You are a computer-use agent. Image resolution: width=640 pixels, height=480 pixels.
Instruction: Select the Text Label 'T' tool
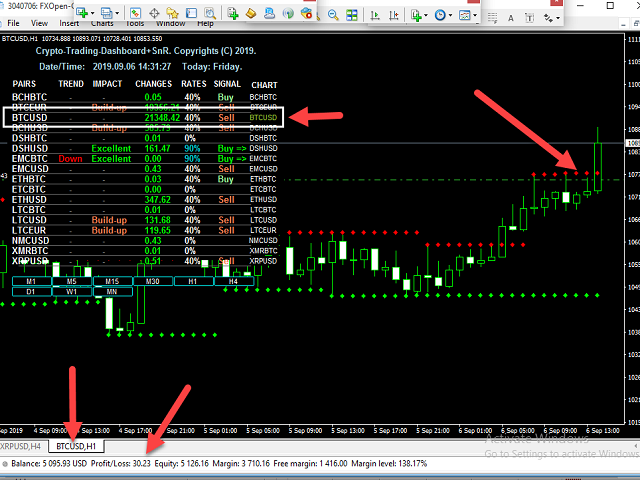[x=529, y=18]
